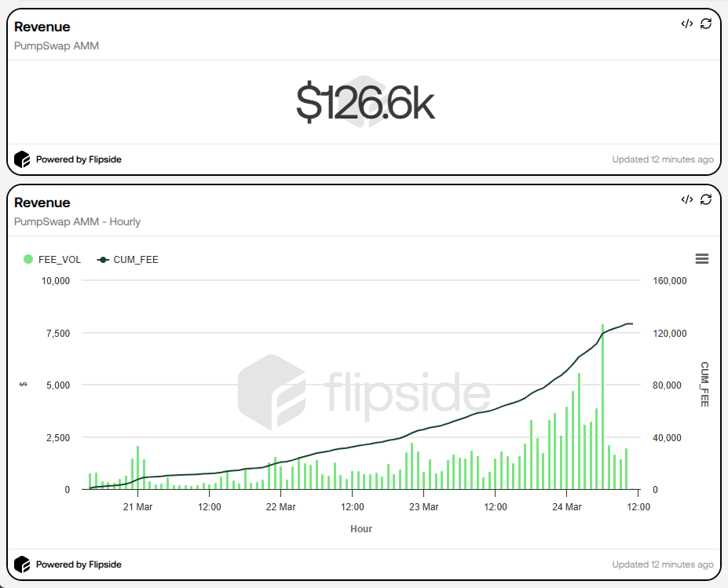Click the PumpSwap AMM - Hourly subtitle
This screenshot has height=588, width=728.
[77, 221]
